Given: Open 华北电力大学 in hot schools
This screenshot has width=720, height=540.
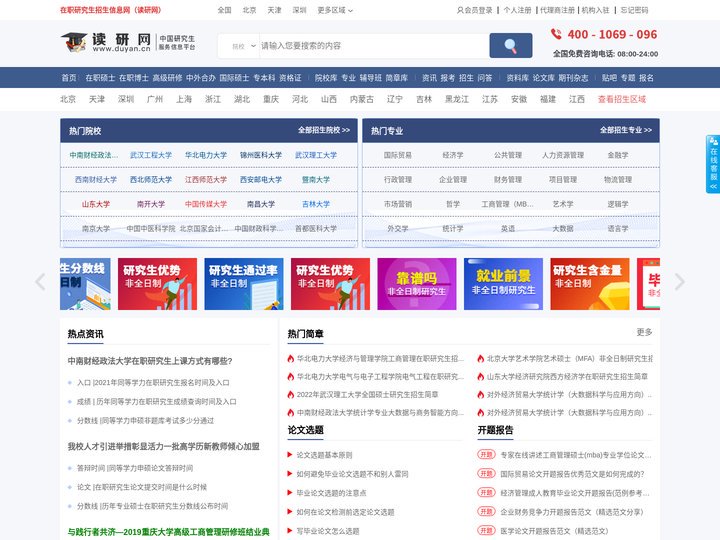Looking at the screenshot, I should pos(206,155).
